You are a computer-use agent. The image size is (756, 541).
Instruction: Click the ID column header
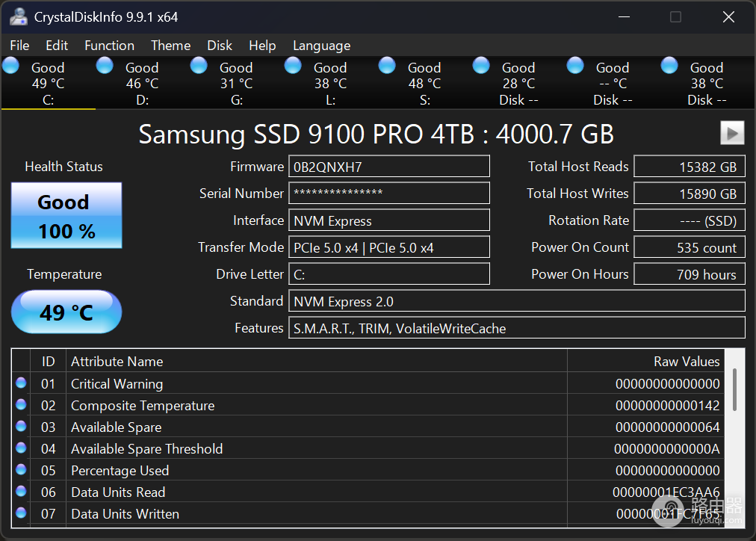(49, 361)
